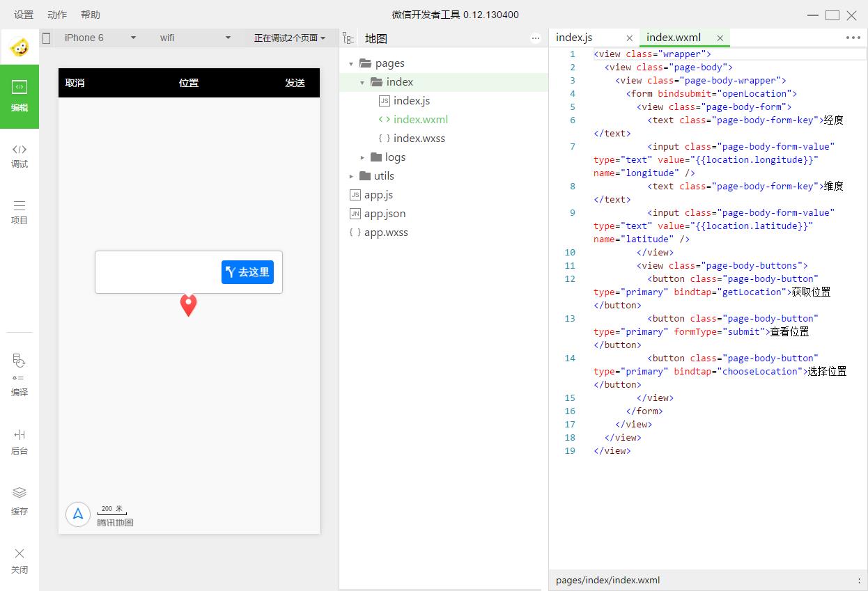Open the 动作 menu
868x591 pixels.
[57, 15]
